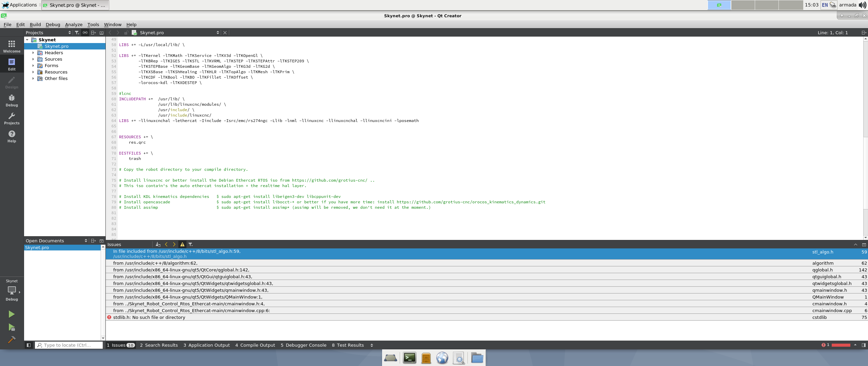Click the green Run button
Image resolution: width=868 pixels, height=366 pixels.
[x=12, y=314]
